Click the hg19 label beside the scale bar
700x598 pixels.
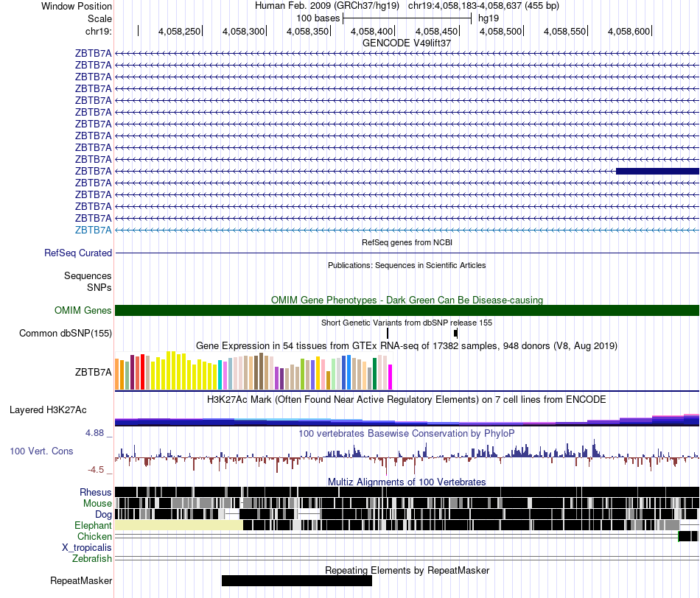click(x=489, y=18)
